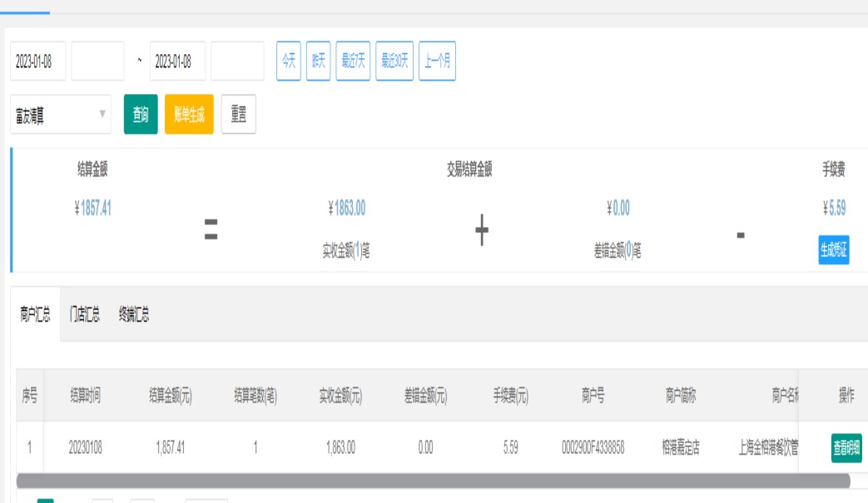Open 查看明细 for the first row
Image resolution: width=868 pixels, height=503 pixels.
pyautogui.click(x=846, y=449)
